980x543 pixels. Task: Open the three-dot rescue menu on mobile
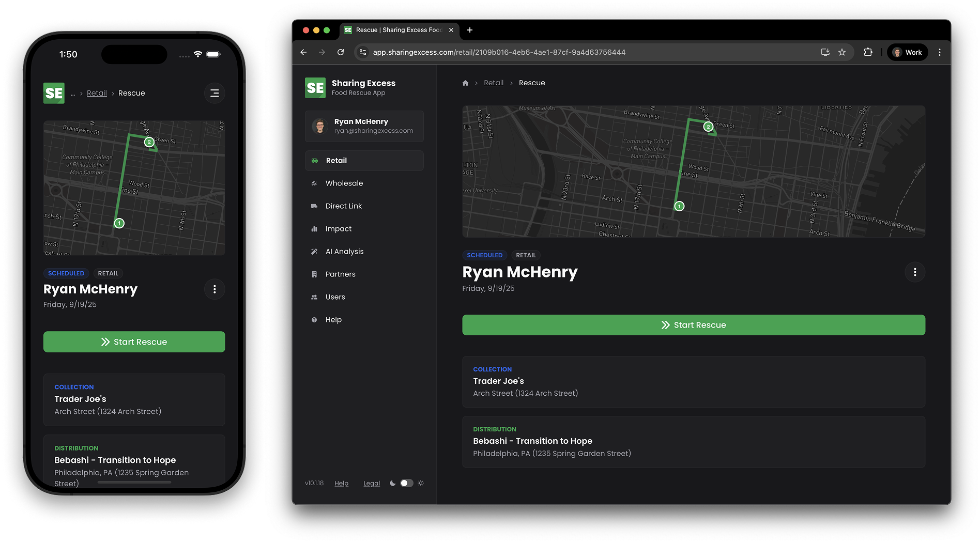point(215,289)
